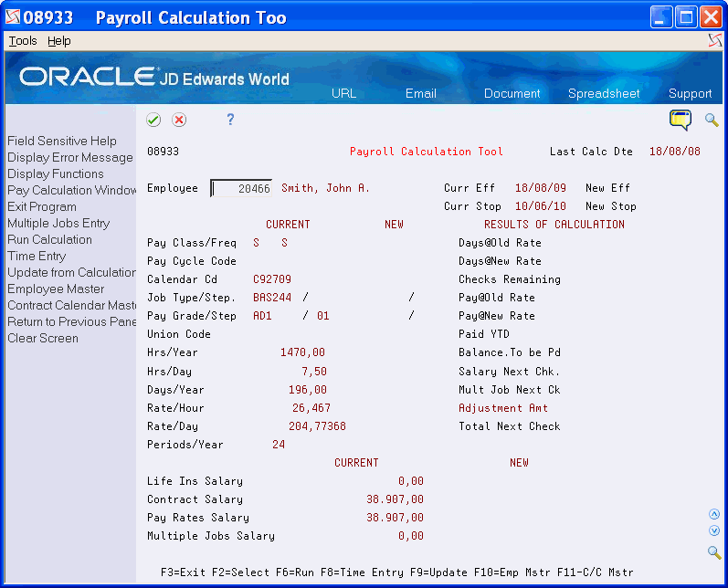Click the Pay Grade step value 01

click(323, 316)
